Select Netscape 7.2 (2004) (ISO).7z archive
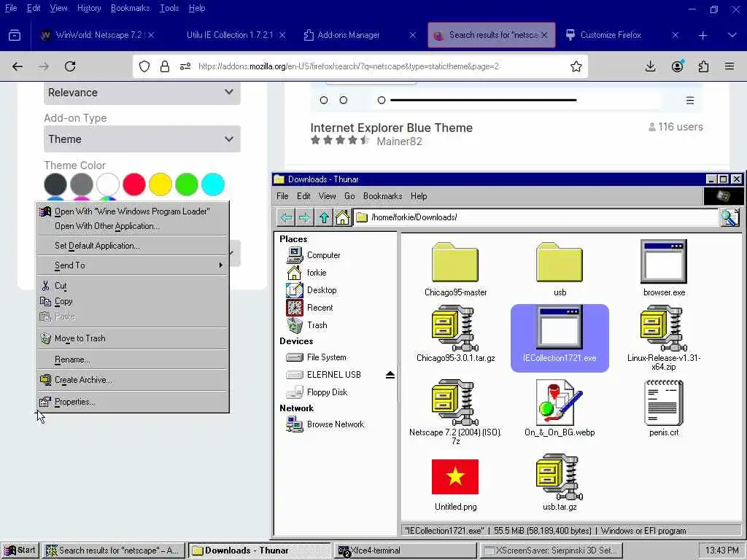 point(455,413)
